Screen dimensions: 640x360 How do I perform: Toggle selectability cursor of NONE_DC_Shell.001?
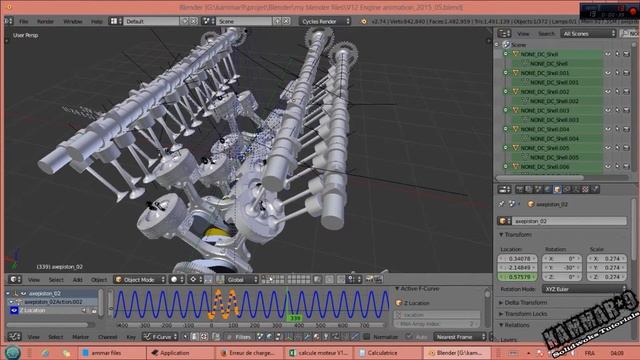617,73
